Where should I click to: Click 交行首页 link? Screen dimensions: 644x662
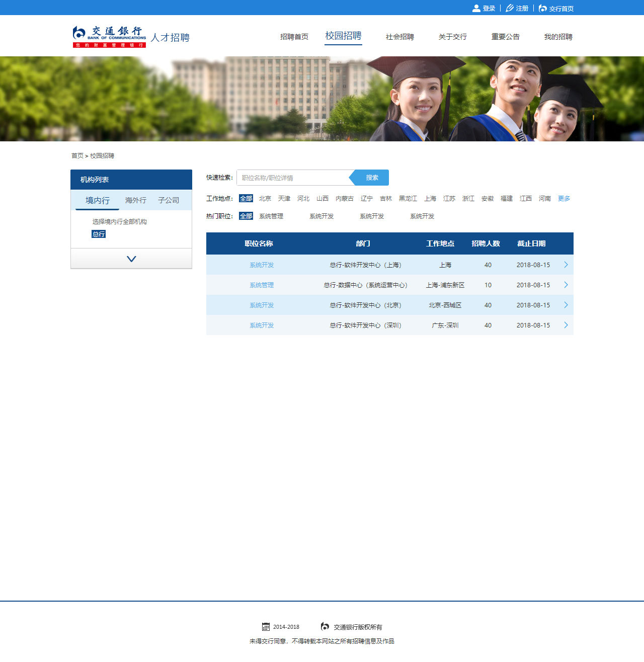click(x=561, y=9)
